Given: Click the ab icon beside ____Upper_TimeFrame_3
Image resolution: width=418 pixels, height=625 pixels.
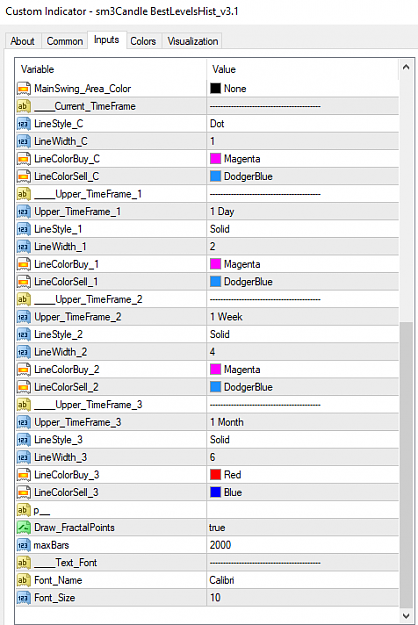Looking at the screenshot, I should click(24, 405).
